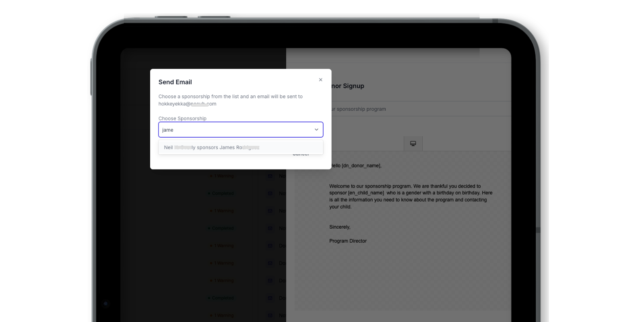Close the Send Email dialog

click(320, 80)
